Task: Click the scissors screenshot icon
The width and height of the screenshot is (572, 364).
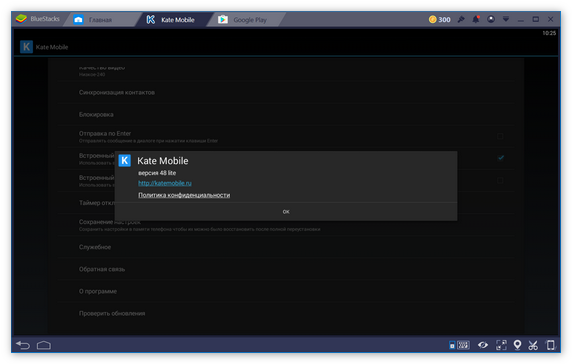Action: [x=533, y=345]
